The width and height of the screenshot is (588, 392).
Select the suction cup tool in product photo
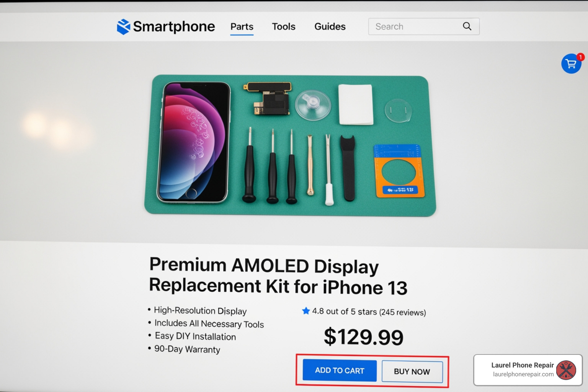(313, 104)
